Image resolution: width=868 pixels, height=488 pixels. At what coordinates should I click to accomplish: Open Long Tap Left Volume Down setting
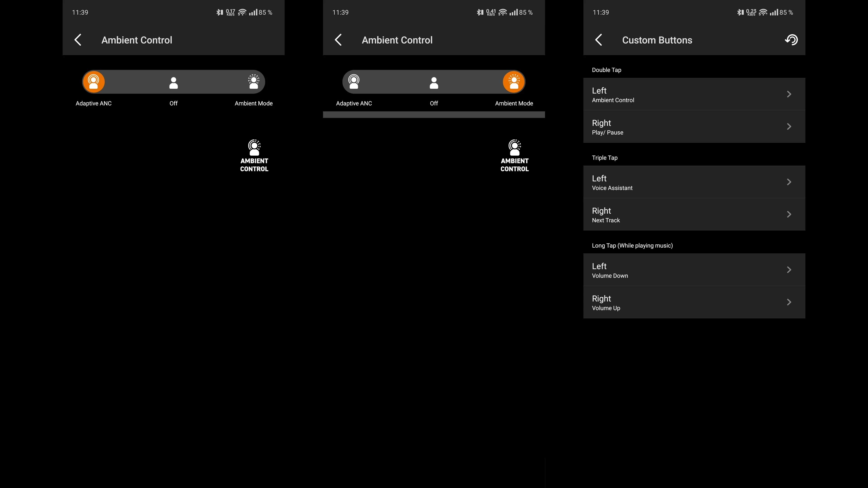694,270
